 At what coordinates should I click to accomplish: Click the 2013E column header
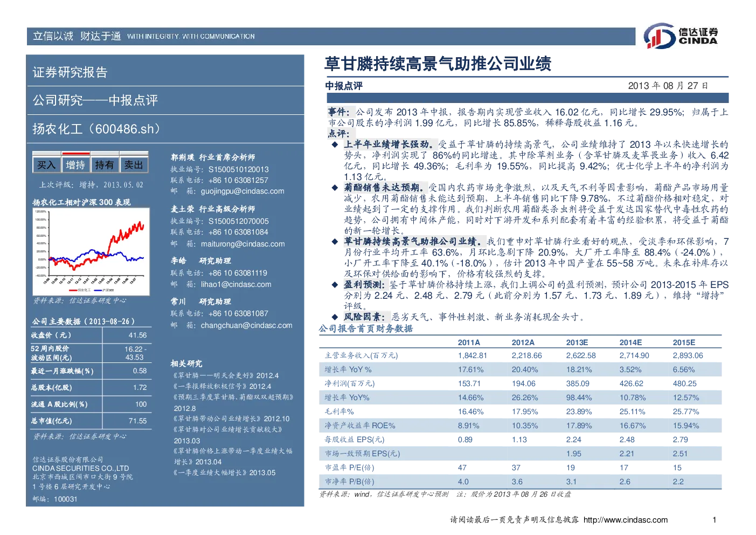(577, 342)
